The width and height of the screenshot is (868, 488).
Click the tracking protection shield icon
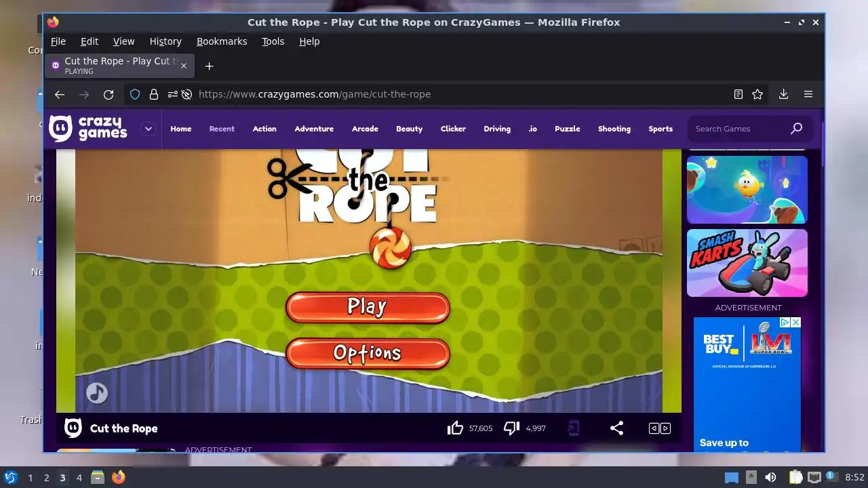coord(135,94)
